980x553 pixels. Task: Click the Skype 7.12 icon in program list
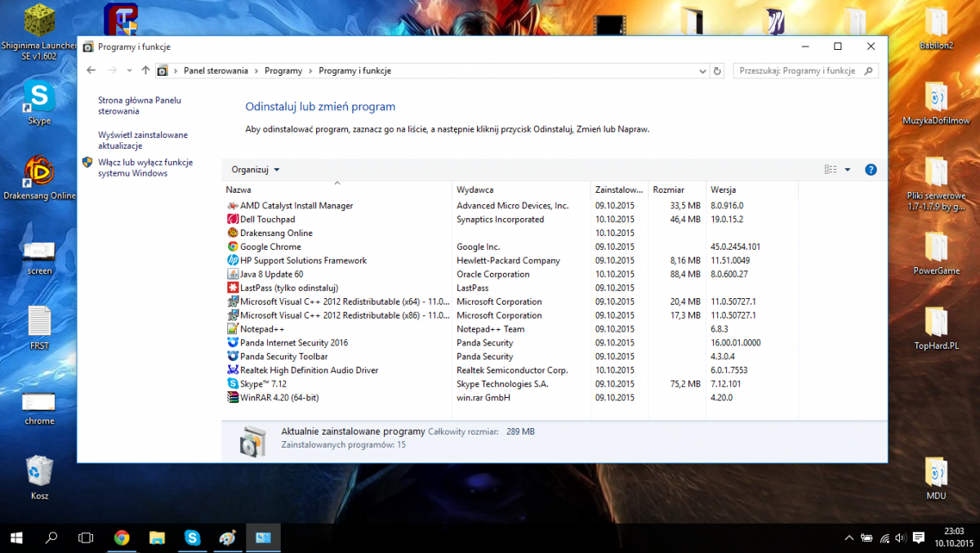pos(233,384)
